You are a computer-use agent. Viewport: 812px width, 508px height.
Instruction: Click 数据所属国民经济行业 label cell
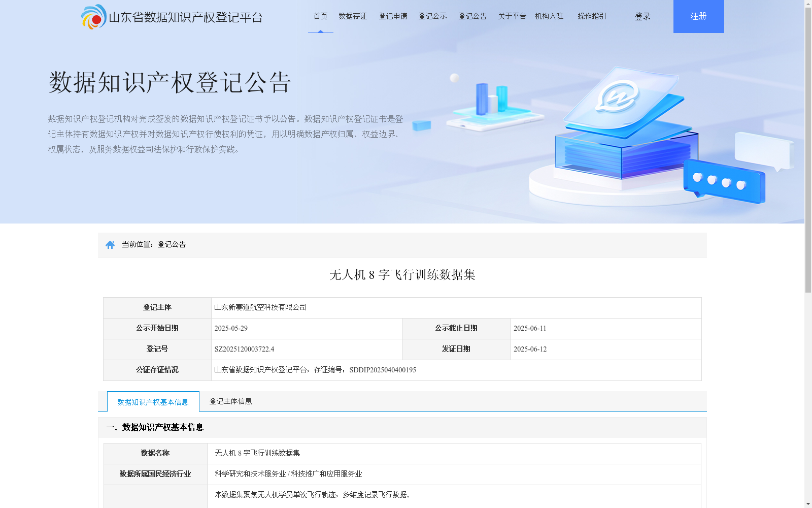tap(155, 474)
